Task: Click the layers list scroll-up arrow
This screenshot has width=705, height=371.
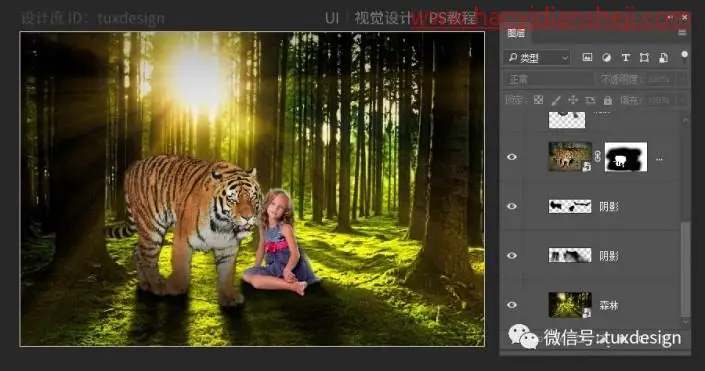Action: [x=685, y=120]
